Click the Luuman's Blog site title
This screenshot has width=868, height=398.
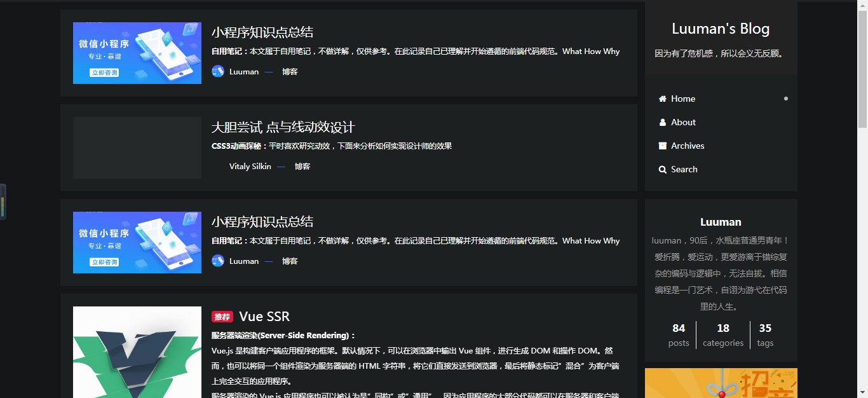[x=721, y=29]
